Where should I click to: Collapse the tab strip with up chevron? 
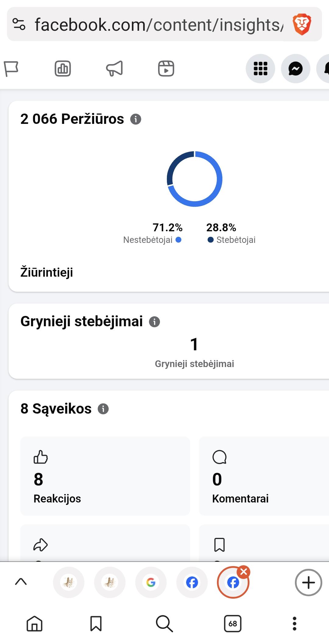coord(21,582)
